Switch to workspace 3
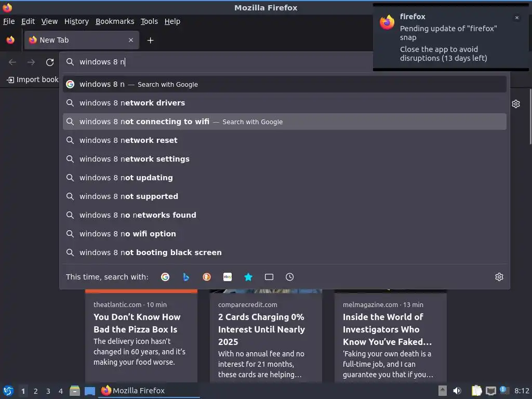Screen dimensions: 532x399 tap(48, 391)
